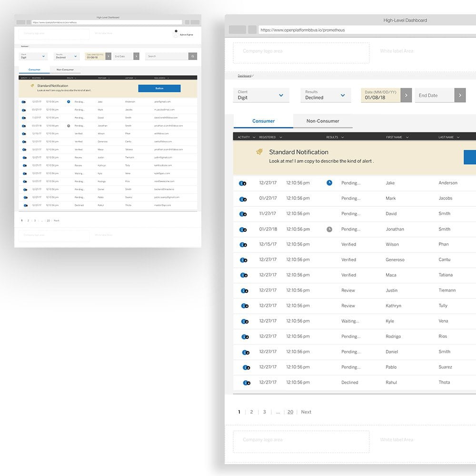Screen dimensions: 476x476
Task: Jump to page 20 in the large dashboard pagination
Action: tap(290, 412)
